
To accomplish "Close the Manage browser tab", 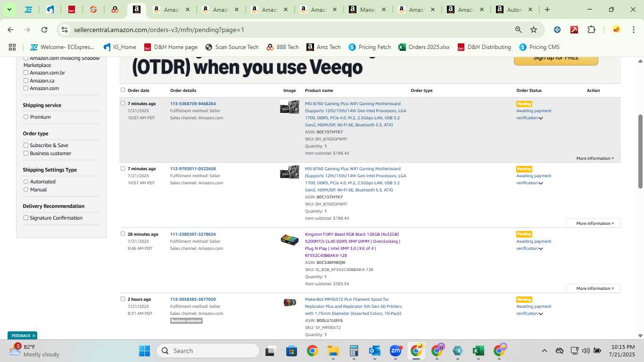I will [383, 9].
